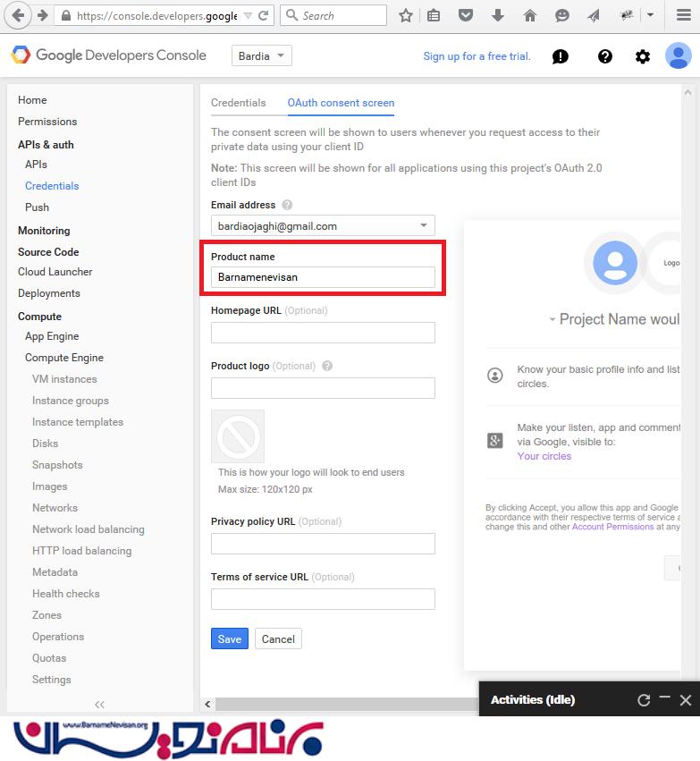Open the help question mark icon
The height and width of the screenshot is (761, 700).
[x=605, y=56]
